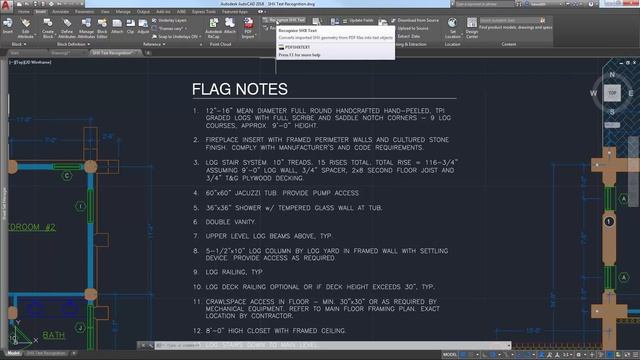Open the Home ribbon tab
640x360 pixels.
24,12
